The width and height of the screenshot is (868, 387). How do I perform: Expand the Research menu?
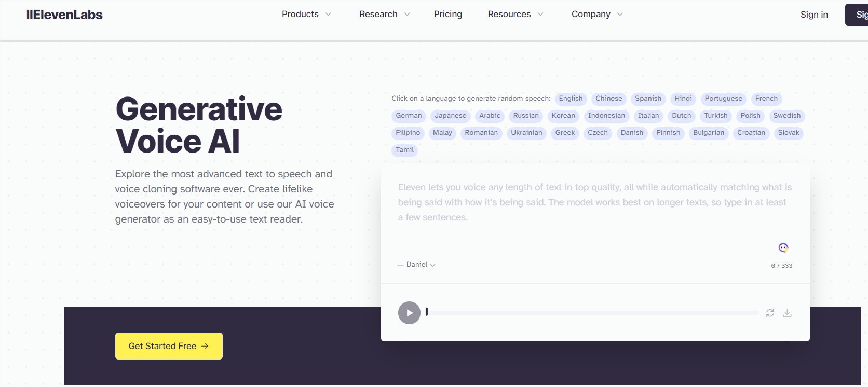[385, 14]
